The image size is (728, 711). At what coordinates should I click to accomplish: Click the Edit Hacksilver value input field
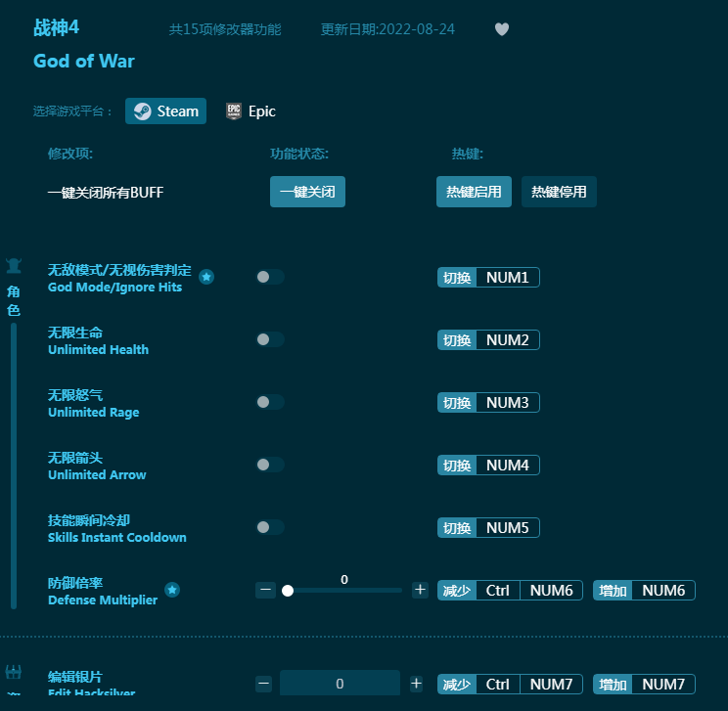[x=340, y=684]
